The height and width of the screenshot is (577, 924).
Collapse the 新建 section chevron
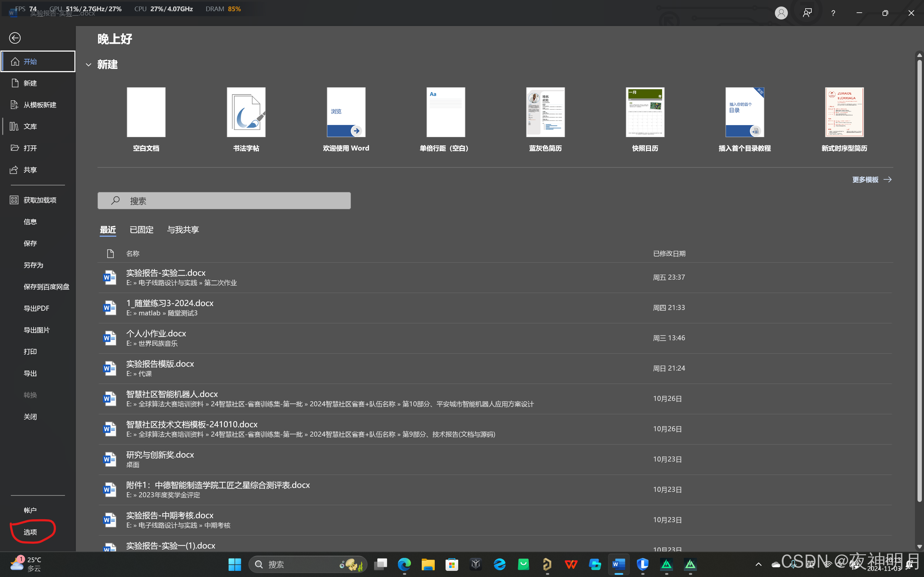pyautogui.click(x=88, y=65)
